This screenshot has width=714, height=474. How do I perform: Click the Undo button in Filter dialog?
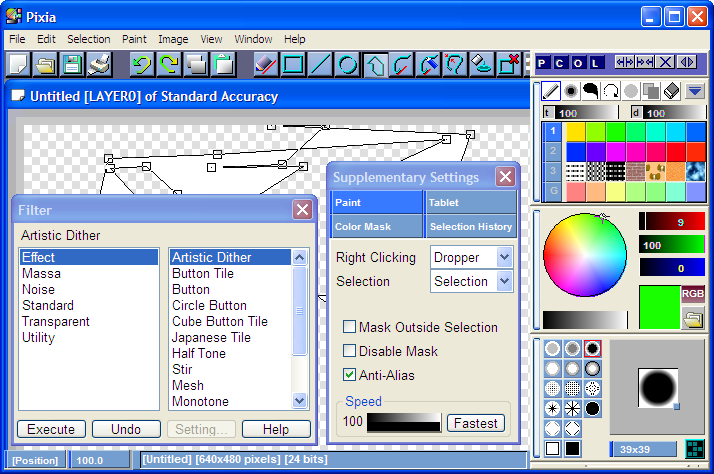[126, 429]
